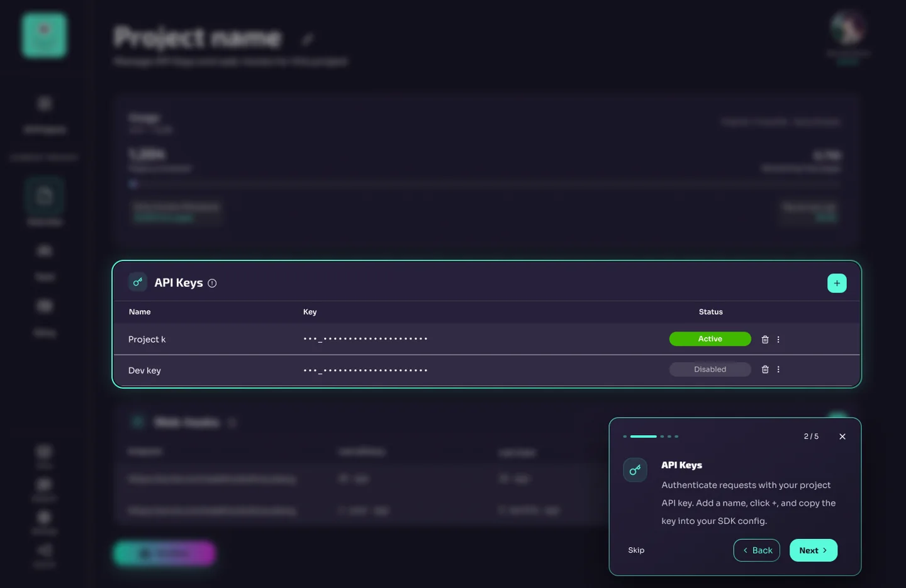The width and height of the screenshot is (906, 588).
Task: Delete the Dev key API key
Action: (765, 370)
